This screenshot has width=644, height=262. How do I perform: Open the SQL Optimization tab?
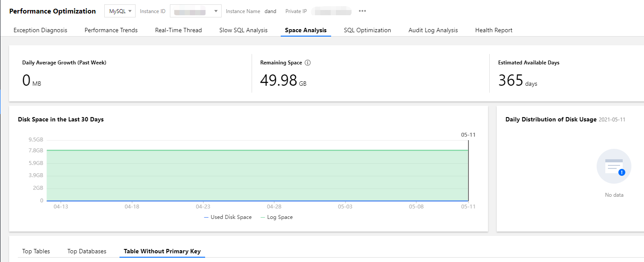click(x=367, y=30)
